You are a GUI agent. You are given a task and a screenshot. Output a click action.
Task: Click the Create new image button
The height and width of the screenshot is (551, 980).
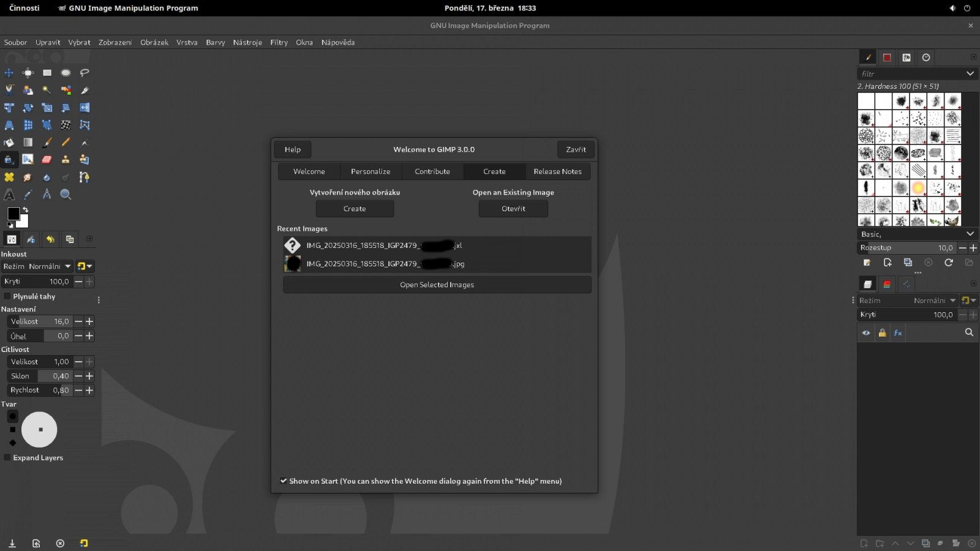[355, 209]
